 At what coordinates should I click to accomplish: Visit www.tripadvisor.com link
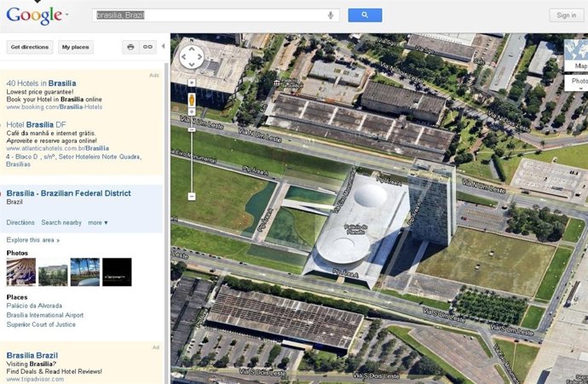(x=35, y=379)
